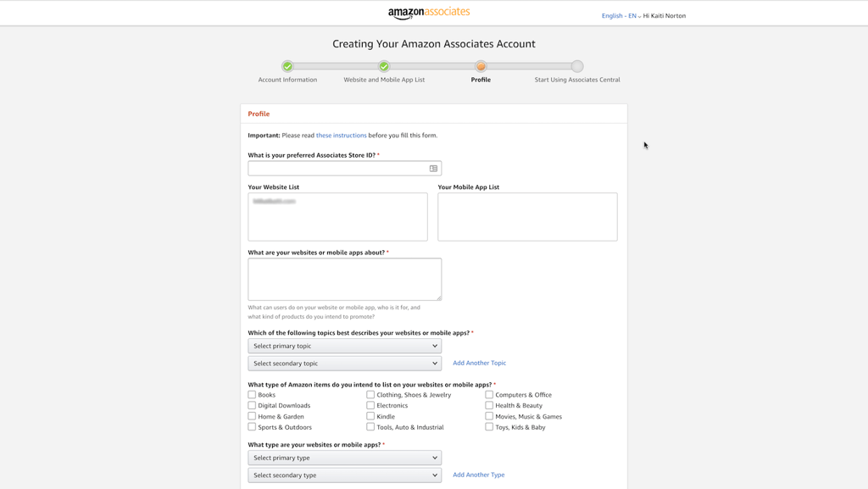This screenshot has height=489, width=868.
Task: Check the Sports & Outdoors checkbox
Action: click(252, 427)
